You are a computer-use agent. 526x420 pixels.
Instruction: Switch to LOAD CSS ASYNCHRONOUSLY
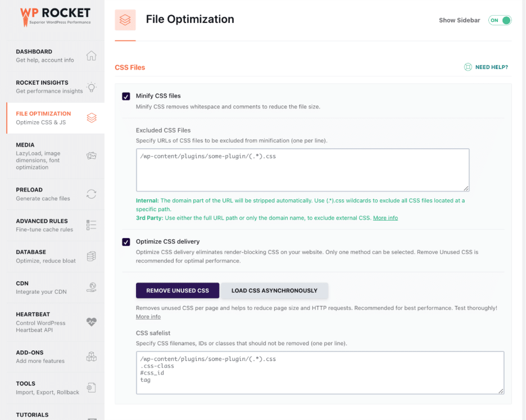274,290
